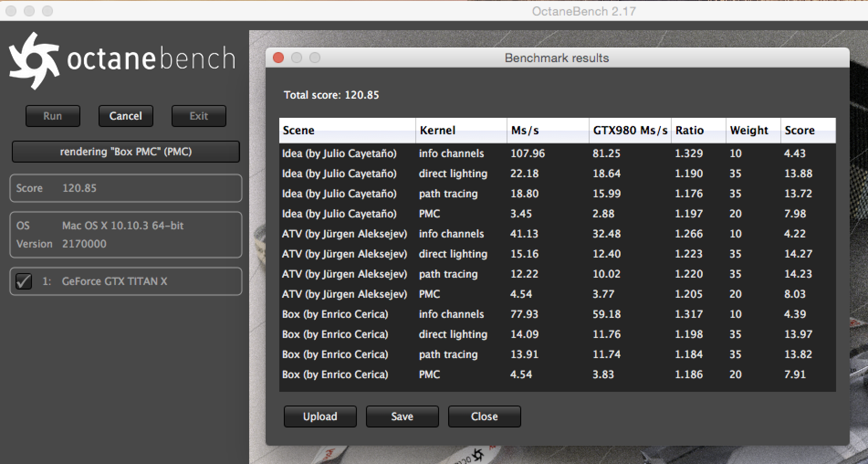Screen dimensions: 868x464
Task: Click ATV path tracing score 14.23
Action: click(x=798, y=274)
